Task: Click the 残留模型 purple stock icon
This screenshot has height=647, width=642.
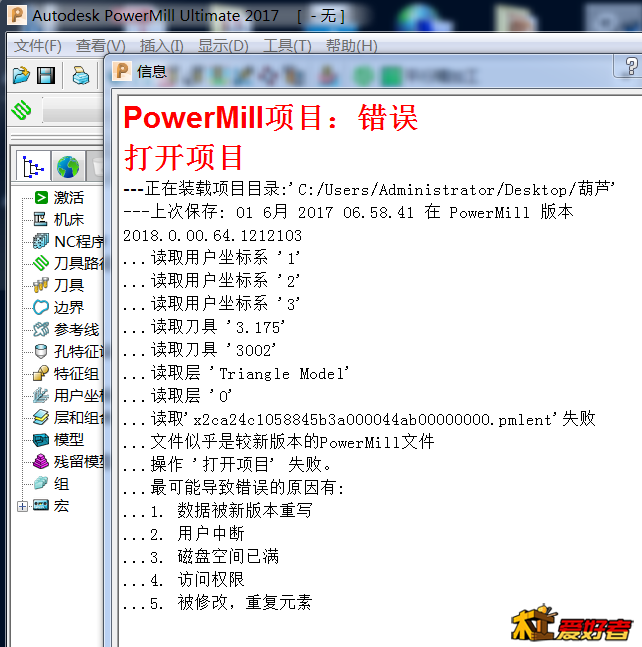Action: (x=40, y=461)
